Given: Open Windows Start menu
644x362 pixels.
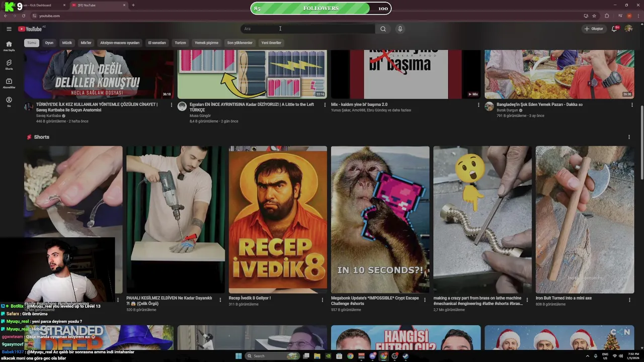Looking at the screenshot, I should (x=238, y=356).
